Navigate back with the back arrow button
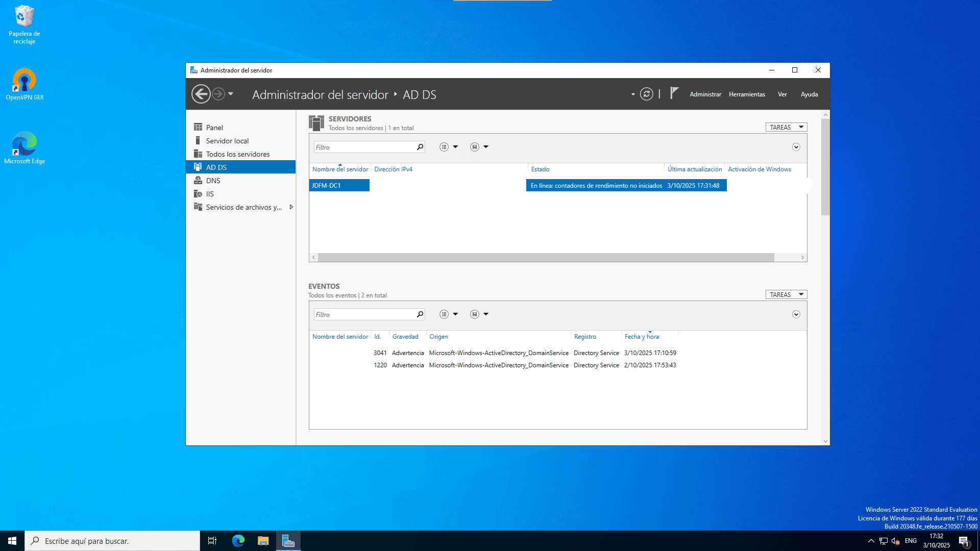980x551 pixels. [x=201, y=94]
